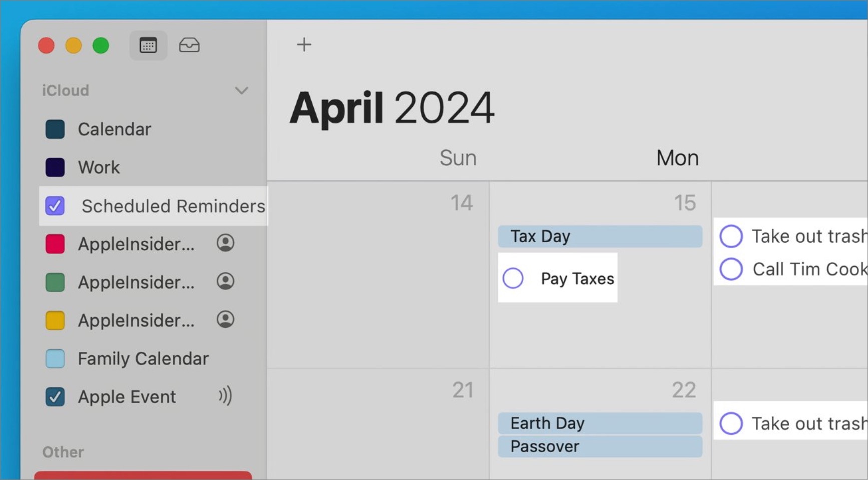This screenshot has height=480, width=868.
Task: Open the Tax Day event
Action: pos(599,236)
